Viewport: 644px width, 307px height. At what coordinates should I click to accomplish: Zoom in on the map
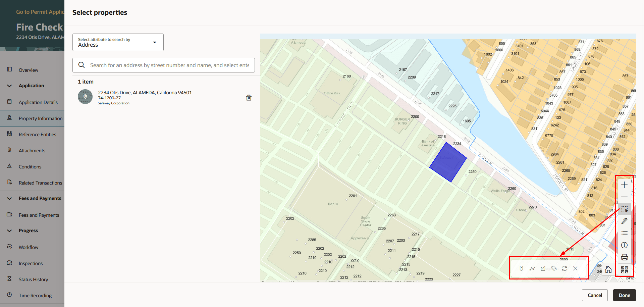[x=625, y=185]
